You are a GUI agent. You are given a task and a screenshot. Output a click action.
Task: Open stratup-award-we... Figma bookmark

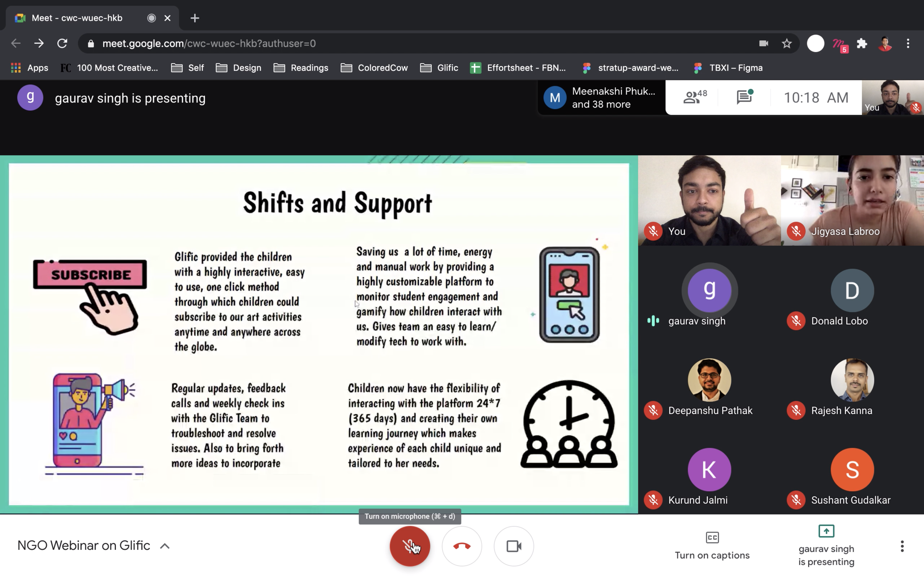point(631,68)
